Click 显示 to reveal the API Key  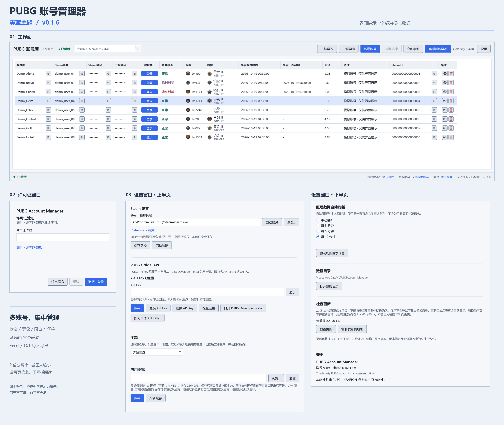tap(292, 292)
